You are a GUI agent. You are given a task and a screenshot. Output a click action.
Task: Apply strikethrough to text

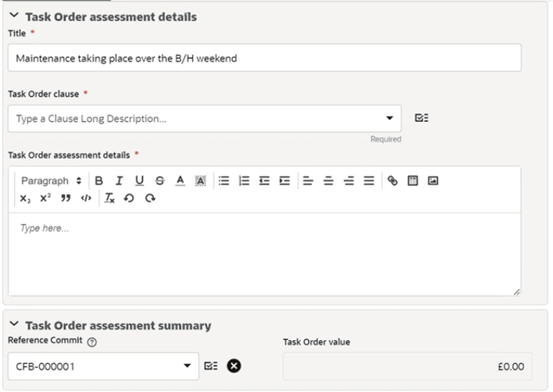(x=160, y=181)
